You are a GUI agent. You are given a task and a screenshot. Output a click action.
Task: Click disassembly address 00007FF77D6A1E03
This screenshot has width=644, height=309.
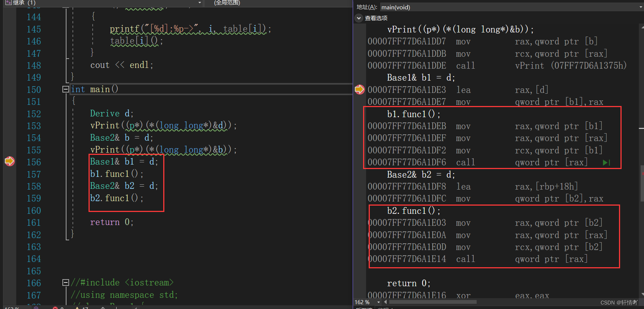407,223
